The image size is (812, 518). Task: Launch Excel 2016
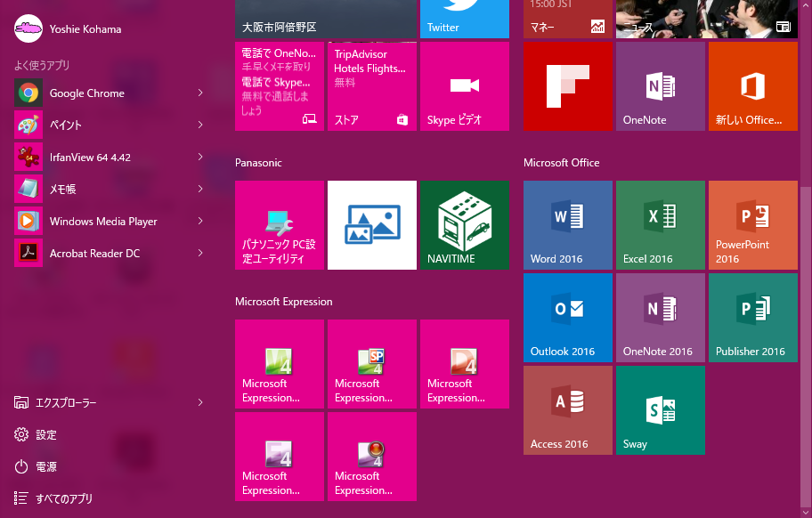[661, 225]
